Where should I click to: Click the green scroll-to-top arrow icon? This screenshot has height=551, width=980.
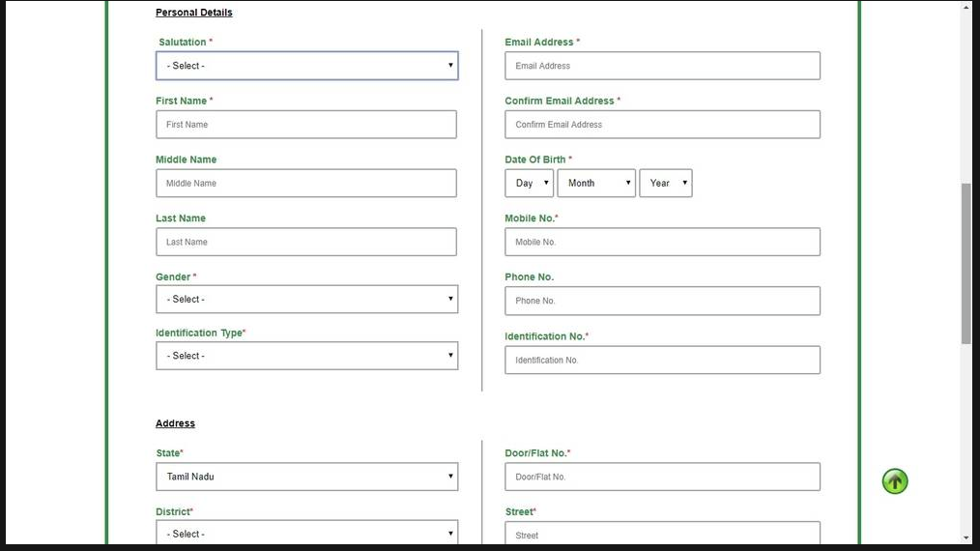(x=895, y=481)
